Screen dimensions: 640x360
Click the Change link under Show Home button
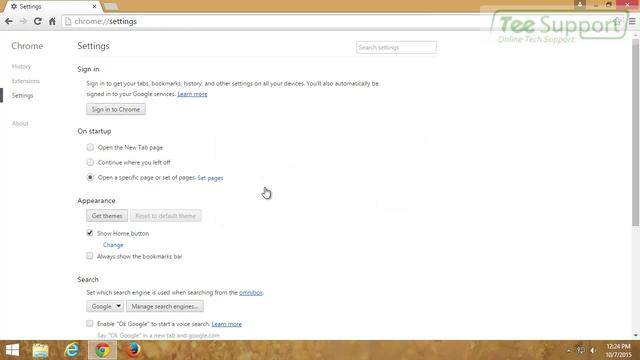point(113,245)
